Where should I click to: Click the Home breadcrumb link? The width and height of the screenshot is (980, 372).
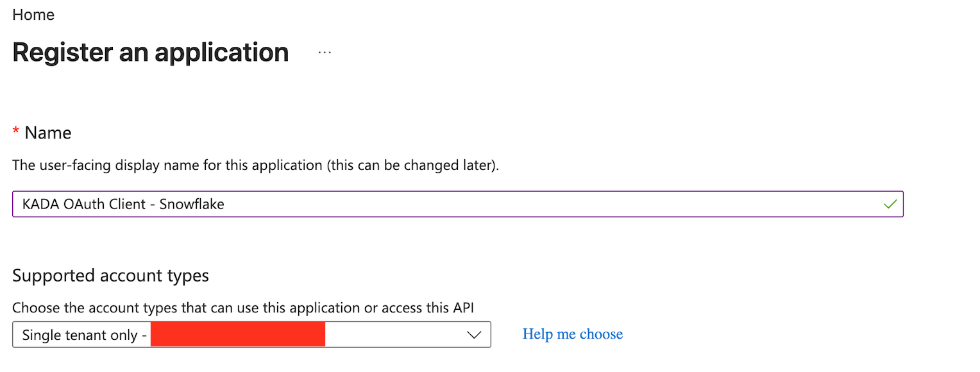pyautogui.click(x=33, y=15)
